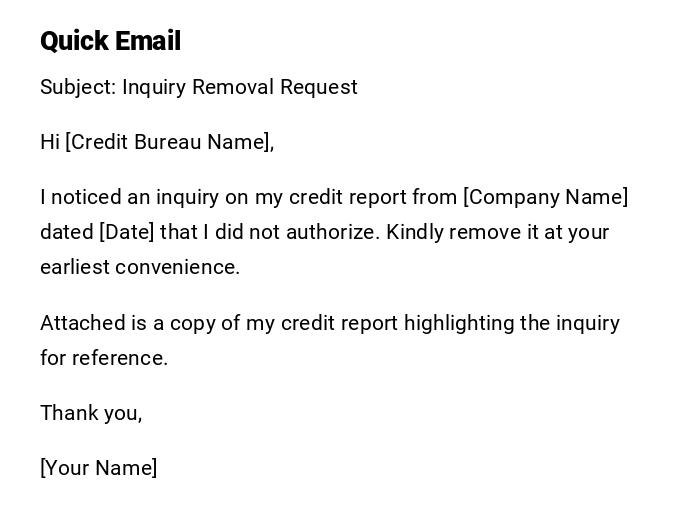Select the [Your Name] signature placeholder
This screenshot has height=530, width=700.
(99, 468)
